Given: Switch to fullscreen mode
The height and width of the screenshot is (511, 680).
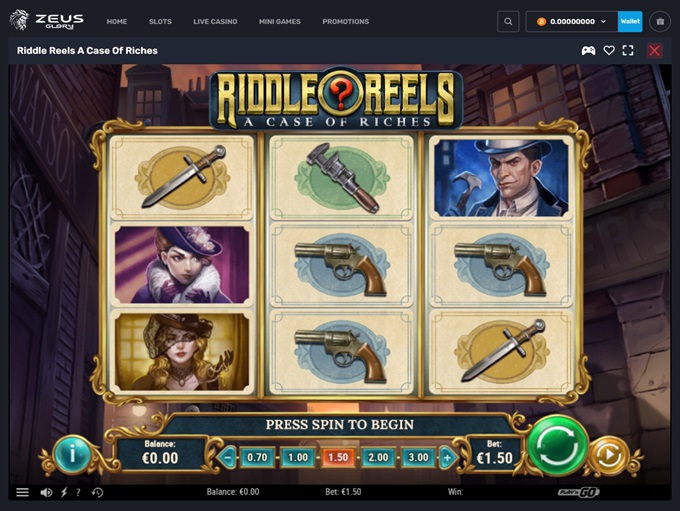Looking at the screenshot, I should click(628, 51).
